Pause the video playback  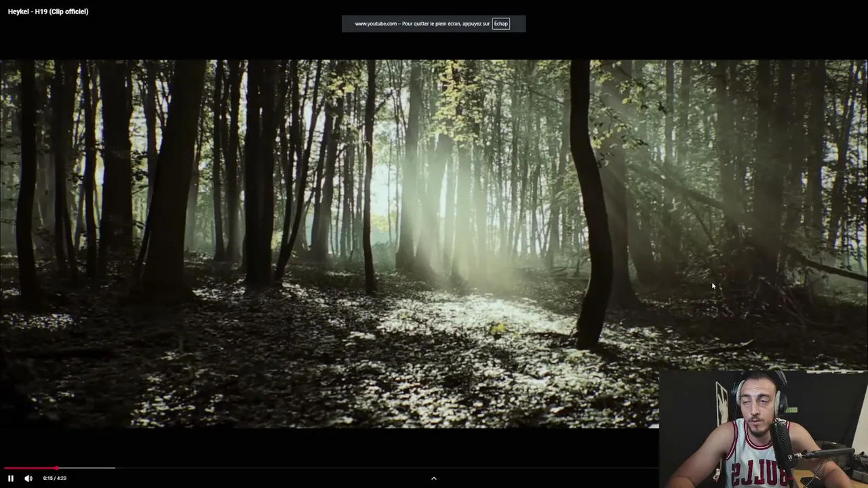click(x=11, y=479)
